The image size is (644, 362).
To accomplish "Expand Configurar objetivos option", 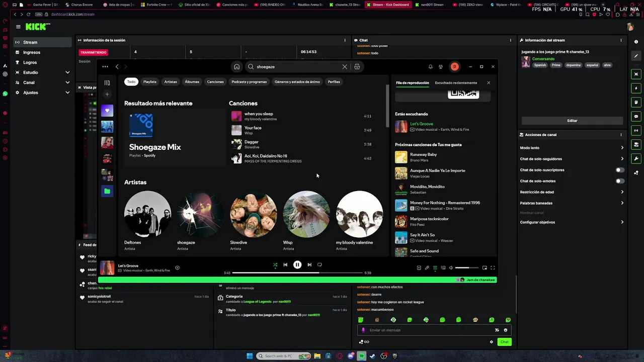I will 572,222.
